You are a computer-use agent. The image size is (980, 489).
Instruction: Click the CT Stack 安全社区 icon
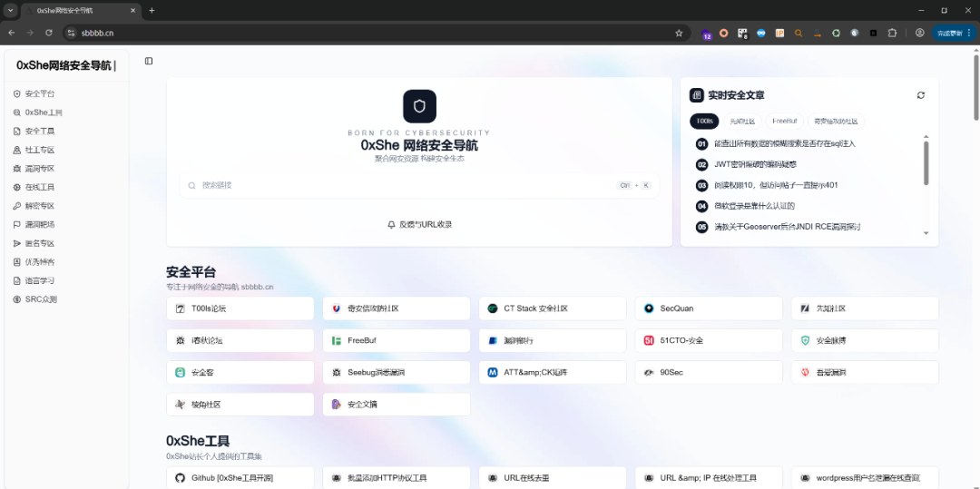pos(493,308)
